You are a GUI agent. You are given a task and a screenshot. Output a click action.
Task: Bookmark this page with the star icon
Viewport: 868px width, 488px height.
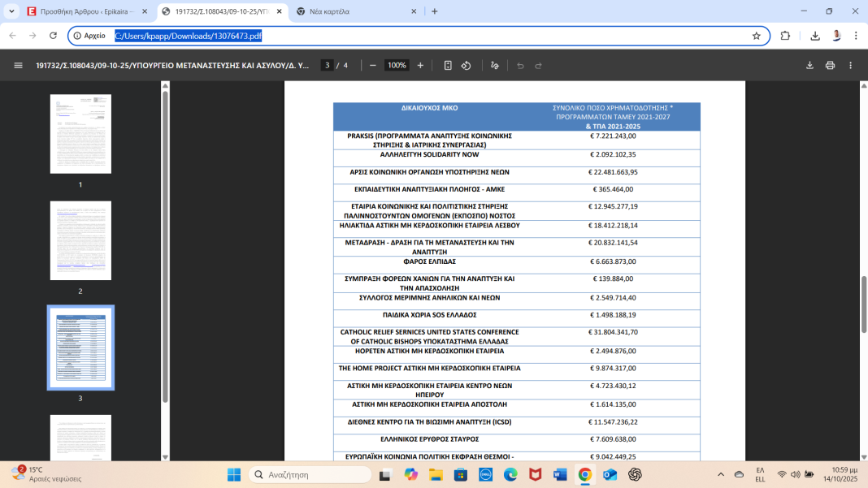pyautogui.click(x=756, y=36)
